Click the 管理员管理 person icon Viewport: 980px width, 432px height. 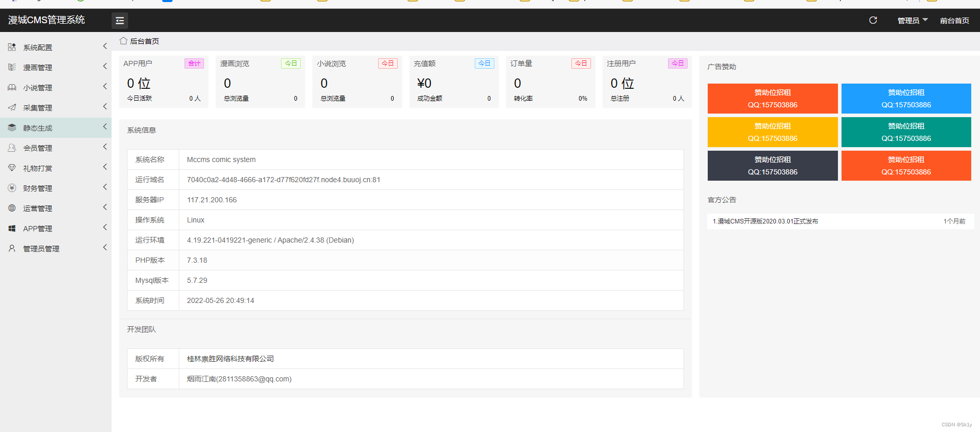[x=12, y=248]
